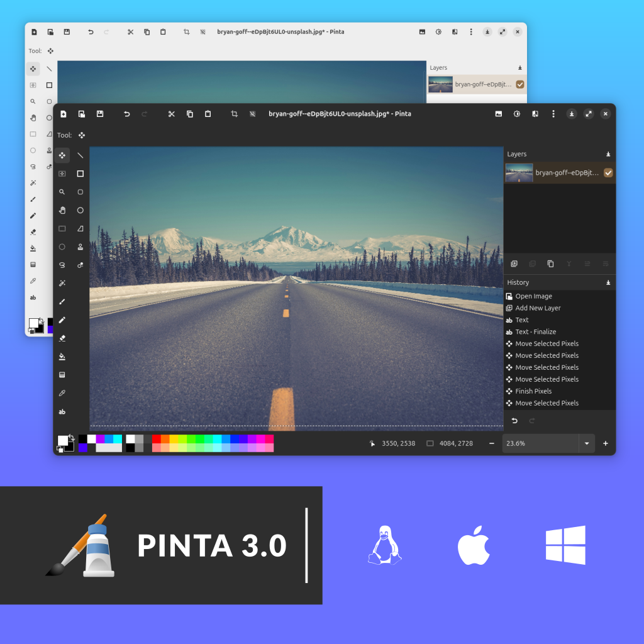This screenshot has width=644, height=644.
Task: Click New Image icon in dark window header
Action: point(64,114)
